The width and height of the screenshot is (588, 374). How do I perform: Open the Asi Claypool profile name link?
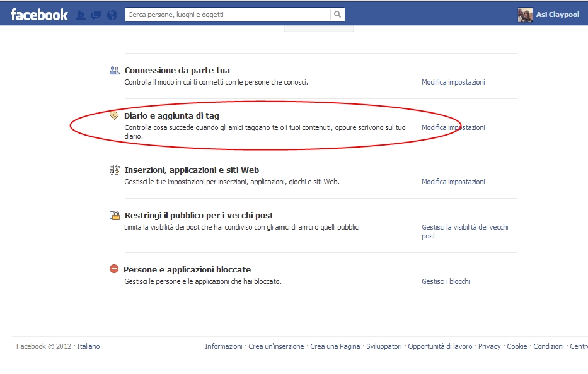[557, 15]
